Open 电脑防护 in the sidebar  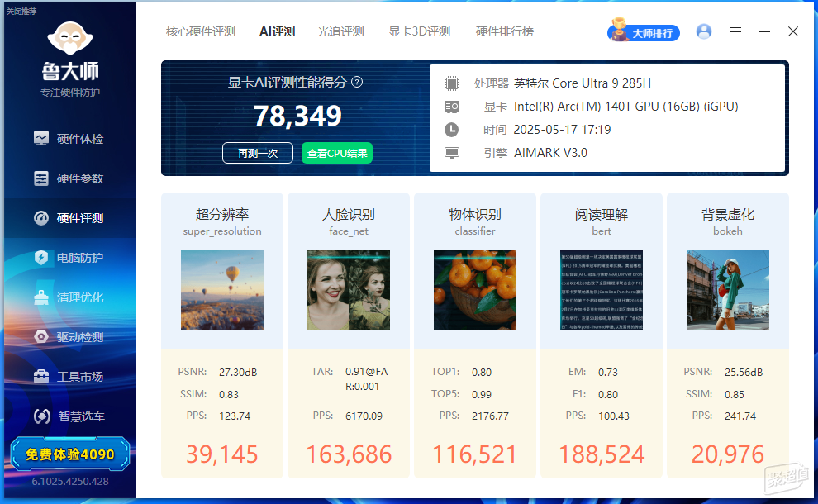[69, 258]
